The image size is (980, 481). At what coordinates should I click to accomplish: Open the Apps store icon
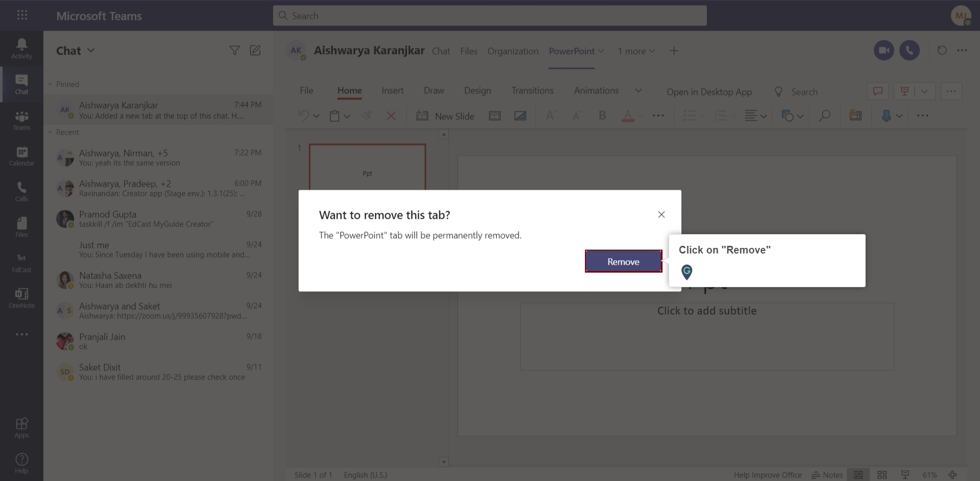(21, 427)
